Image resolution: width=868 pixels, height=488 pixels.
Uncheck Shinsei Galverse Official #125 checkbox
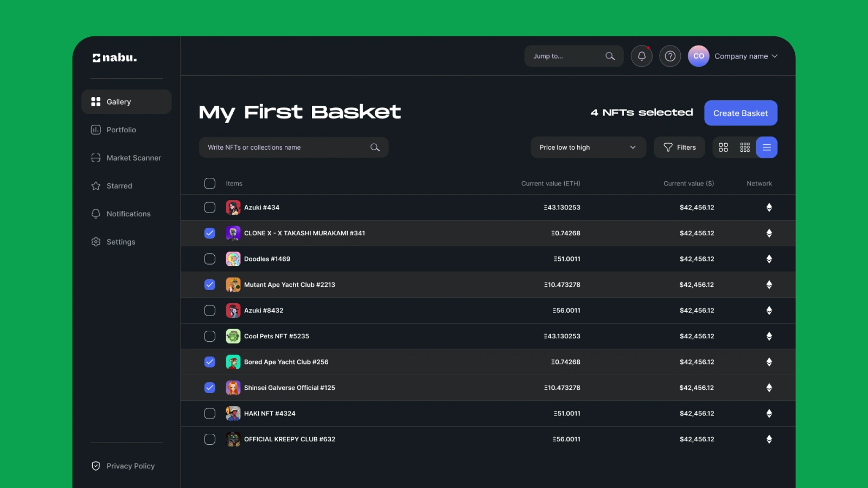click(210, 388)
